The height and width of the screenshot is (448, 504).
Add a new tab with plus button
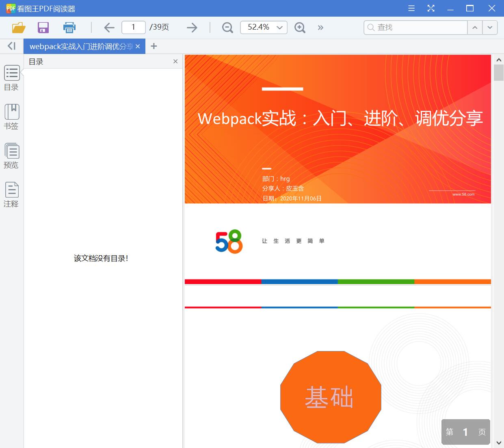(x=154, y=46)
